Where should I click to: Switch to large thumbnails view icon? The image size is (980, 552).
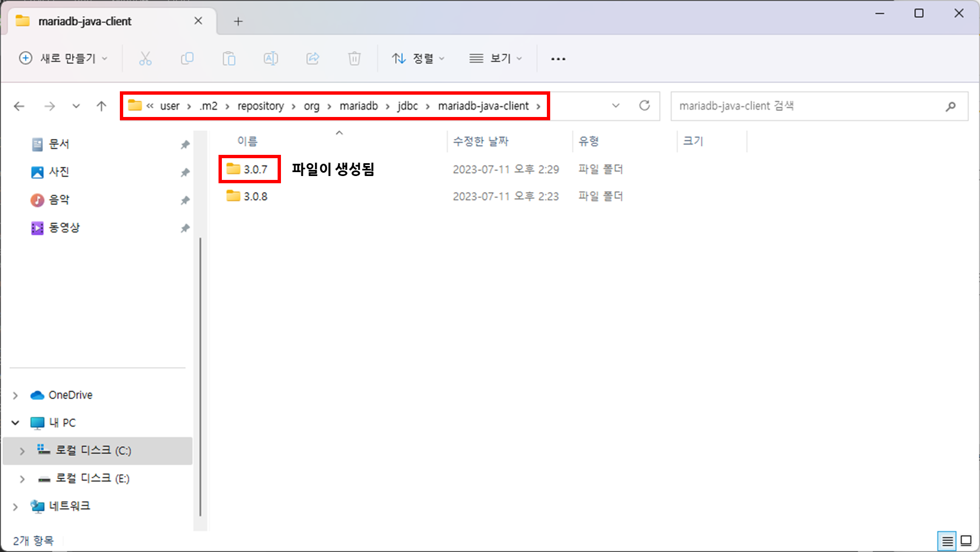click(x=966, y=541)
